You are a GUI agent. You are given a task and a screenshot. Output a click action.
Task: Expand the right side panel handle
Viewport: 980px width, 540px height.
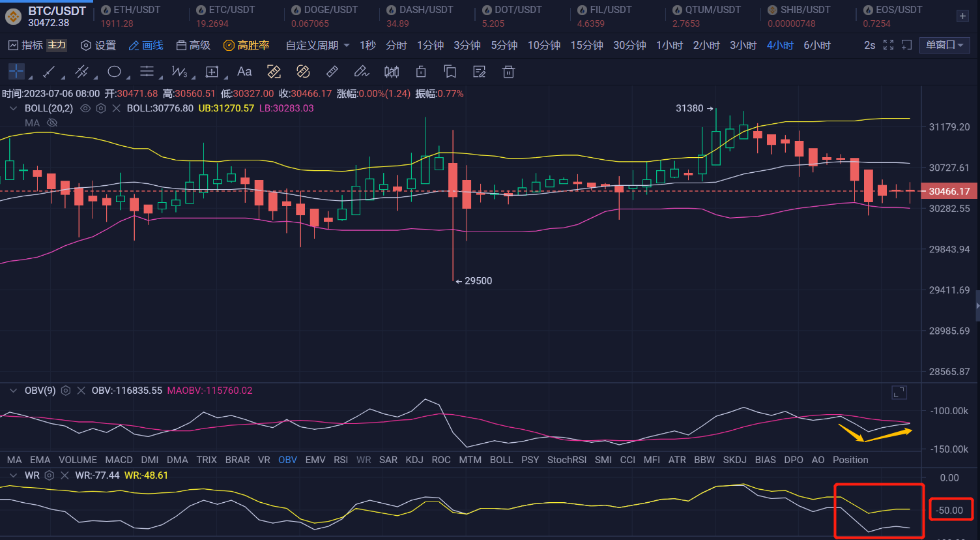tap(977, 306)
